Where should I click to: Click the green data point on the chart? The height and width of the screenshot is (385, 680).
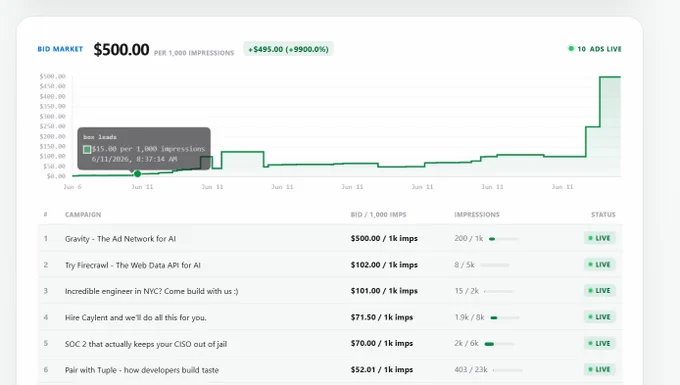pyautogui.click(x=137, y=174)
